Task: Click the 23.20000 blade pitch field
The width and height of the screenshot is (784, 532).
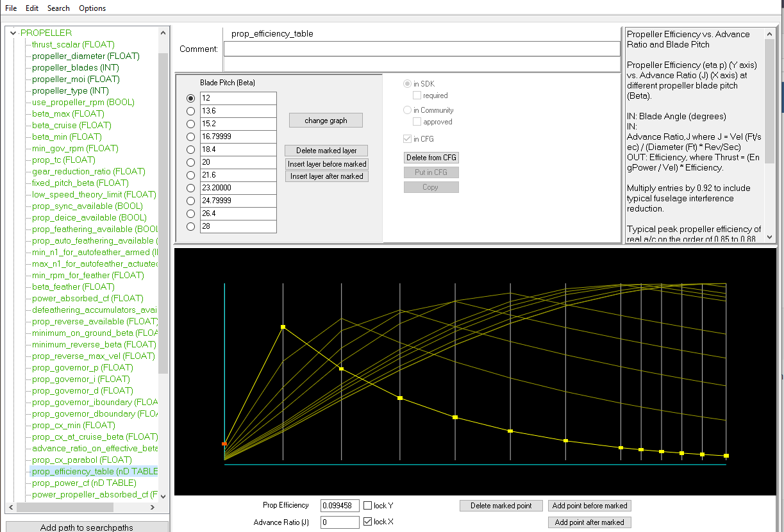Action: (x=238, y=188)
